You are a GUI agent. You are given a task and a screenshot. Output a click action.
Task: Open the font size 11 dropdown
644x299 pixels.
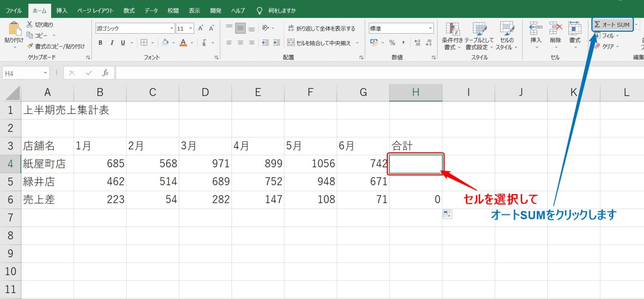[x=191, y=29]
